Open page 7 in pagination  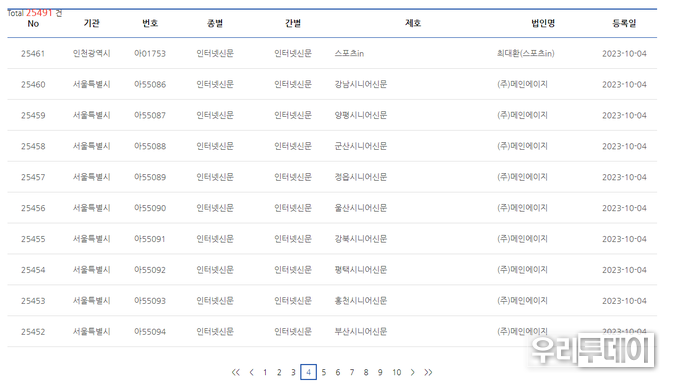[x=352, y=372]
